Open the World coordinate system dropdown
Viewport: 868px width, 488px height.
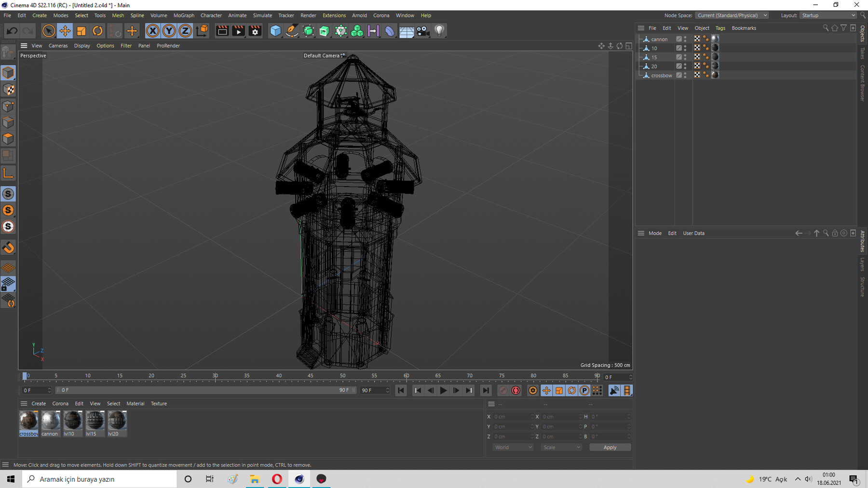pyautogui.click(x=513, y=448)
